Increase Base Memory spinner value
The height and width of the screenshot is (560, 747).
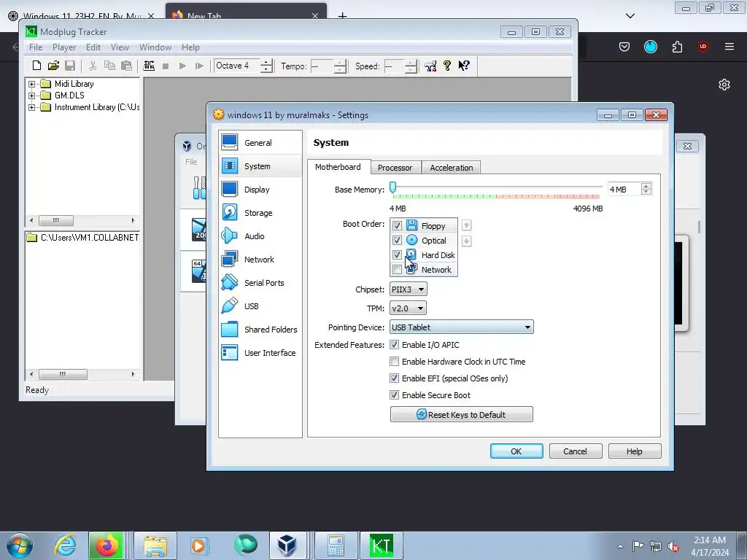tap(646, 186)
